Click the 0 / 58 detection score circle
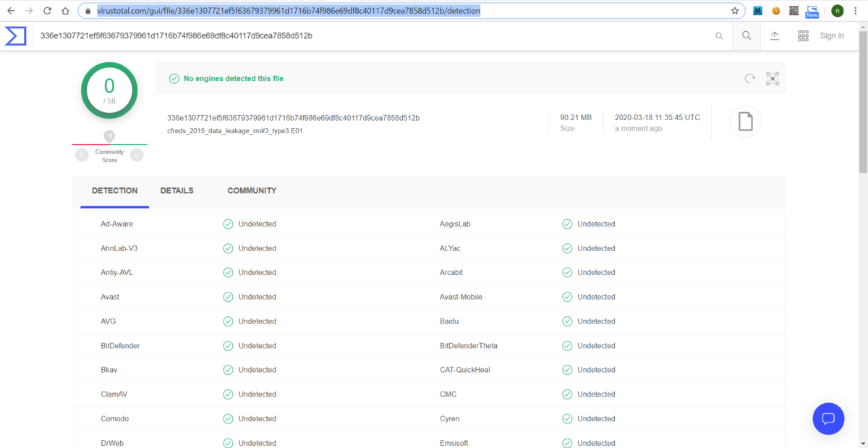Viewport: 868px width, 448px height. coord(109,90)
